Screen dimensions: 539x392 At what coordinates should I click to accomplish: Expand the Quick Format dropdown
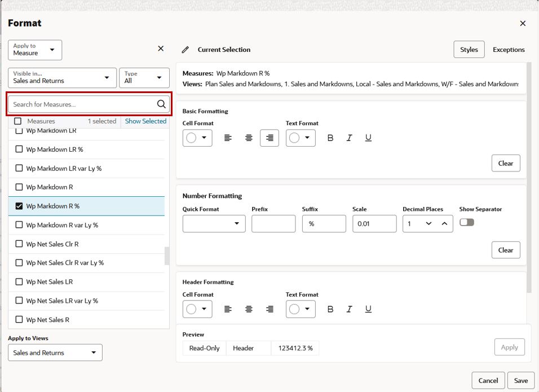(214, 224)
